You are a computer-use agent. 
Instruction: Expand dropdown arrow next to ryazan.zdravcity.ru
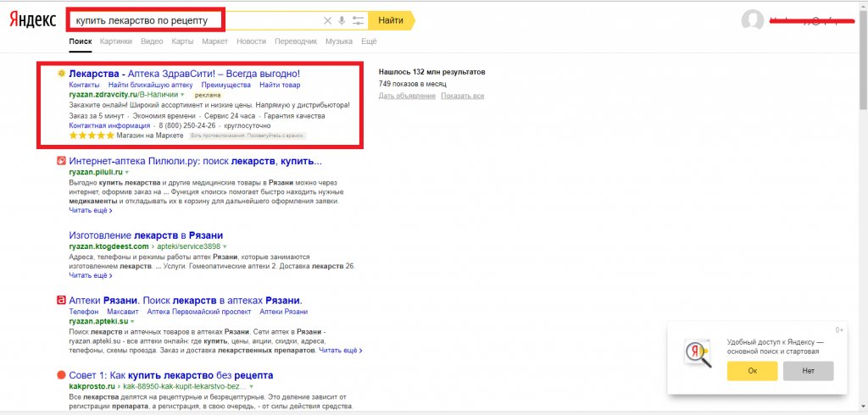tap(182, 95)
